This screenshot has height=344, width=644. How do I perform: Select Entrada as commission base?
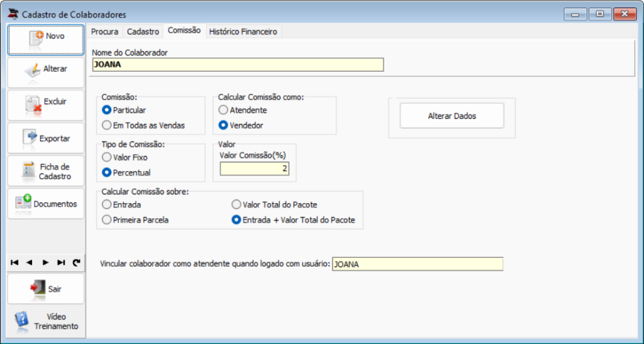click(x=121, y=204)
